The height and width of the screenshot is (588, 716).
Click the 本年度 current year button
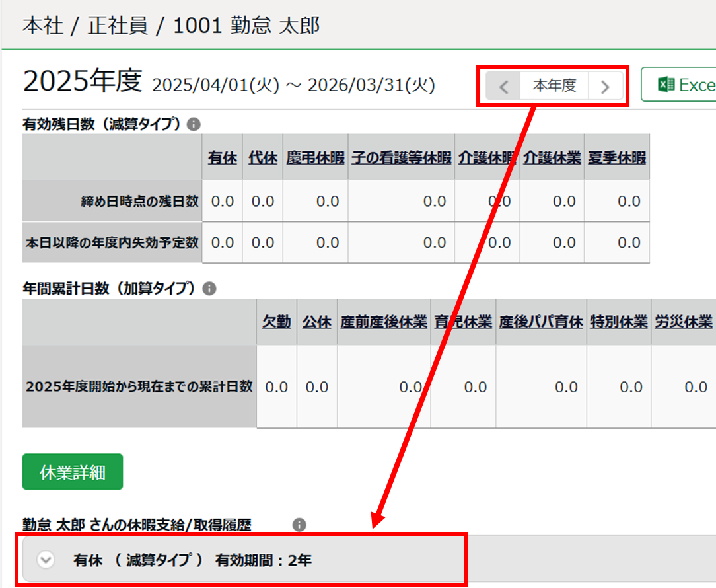(x=554, y=86)
